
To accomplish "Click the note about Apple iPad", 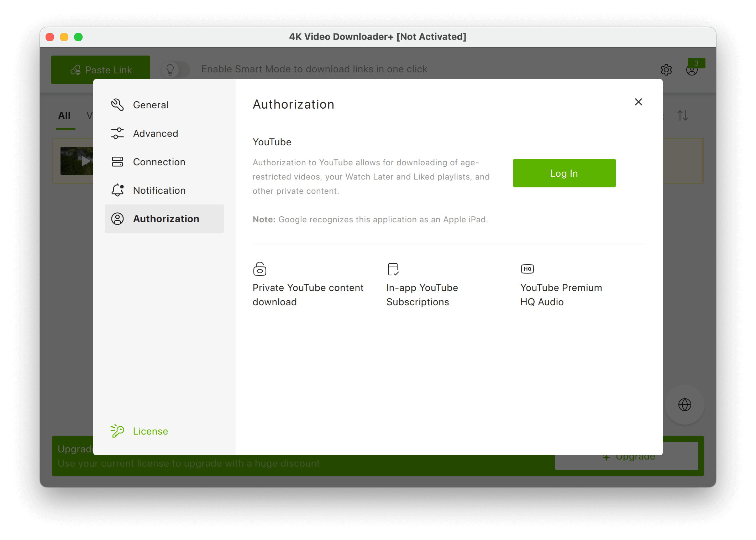I will point(370,219).
